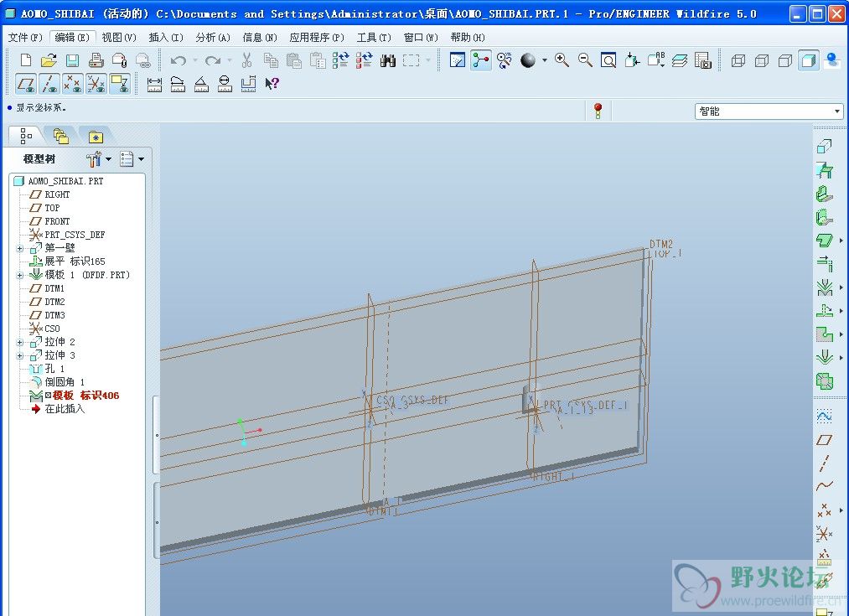
Task: Switch to the Folder Browser tab
Action: pyautogui.click(x=60, y=135)
